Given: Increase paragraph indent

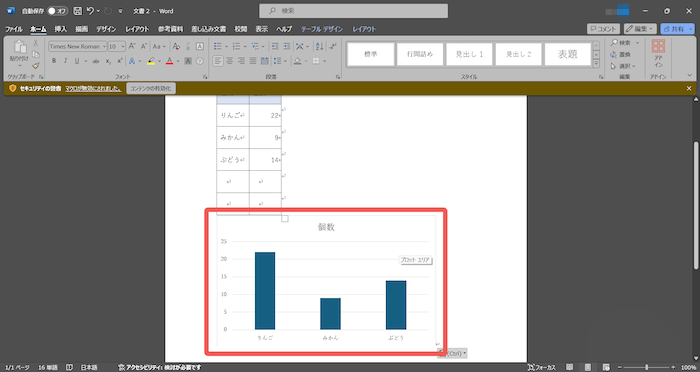Looking at the screenshot, I should [x=287, y=46].
